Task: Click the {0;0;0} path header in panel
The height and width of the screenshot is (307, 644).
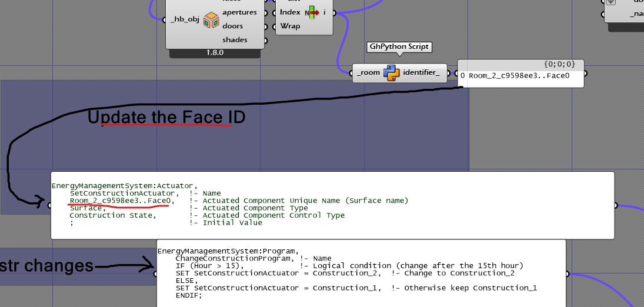Action: click(x=559, y=64)
